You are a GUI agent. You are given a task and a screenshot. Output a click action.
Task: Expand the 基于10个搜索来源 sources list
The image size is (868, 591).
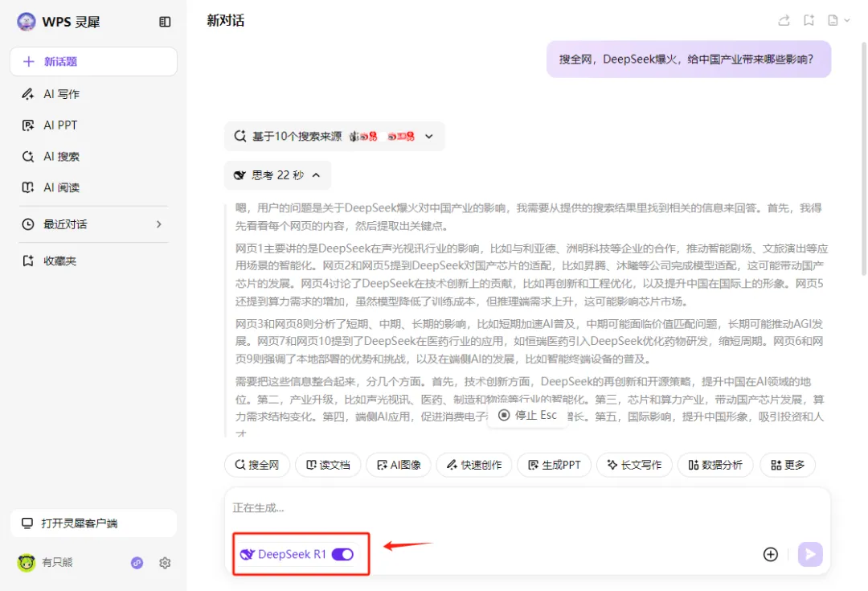pos(334,136)
